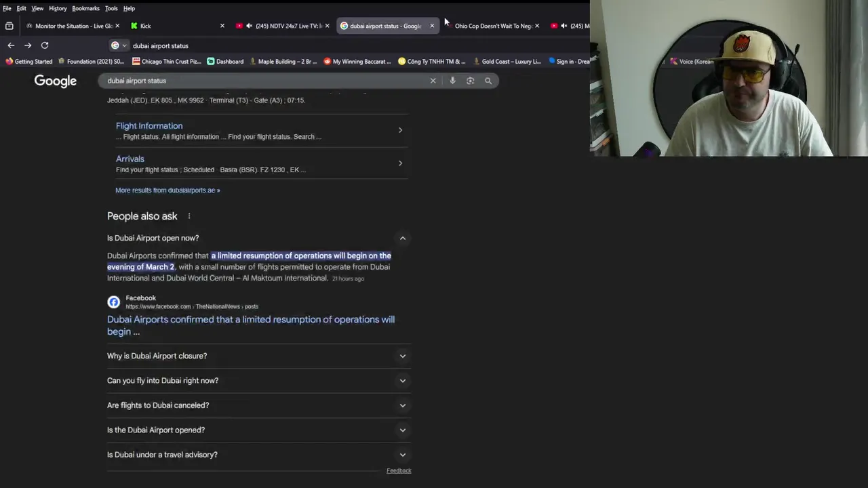The height and width of the screenshot is (488, 868).
Task: Open Chicago Thin Crust Pizza bookmark
Action: (166, 62)
